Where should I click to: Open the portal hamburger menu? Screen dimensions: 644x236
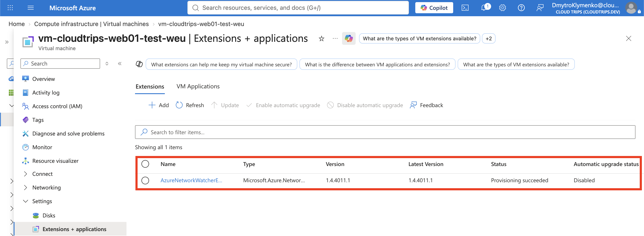[x=30, y=8]
